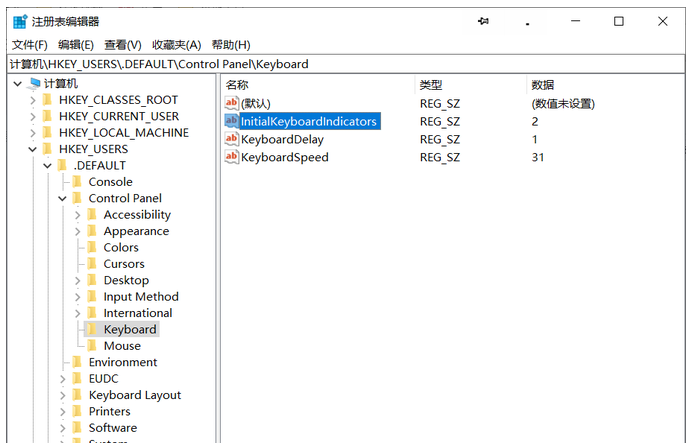Collapse the HKEY_USERS hive
692x443 pixels.
tap(33, 149)
